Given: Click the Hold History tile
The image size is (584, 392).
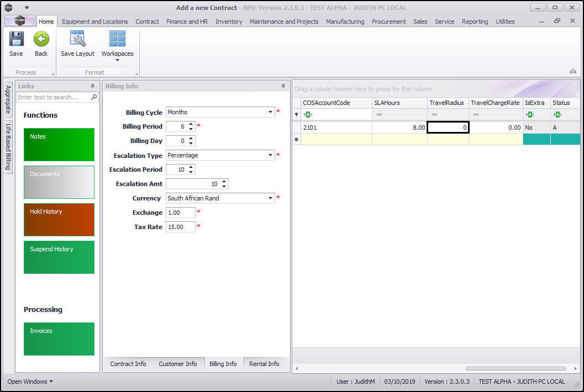Looking at the screenshot, I should click(59, 220).
